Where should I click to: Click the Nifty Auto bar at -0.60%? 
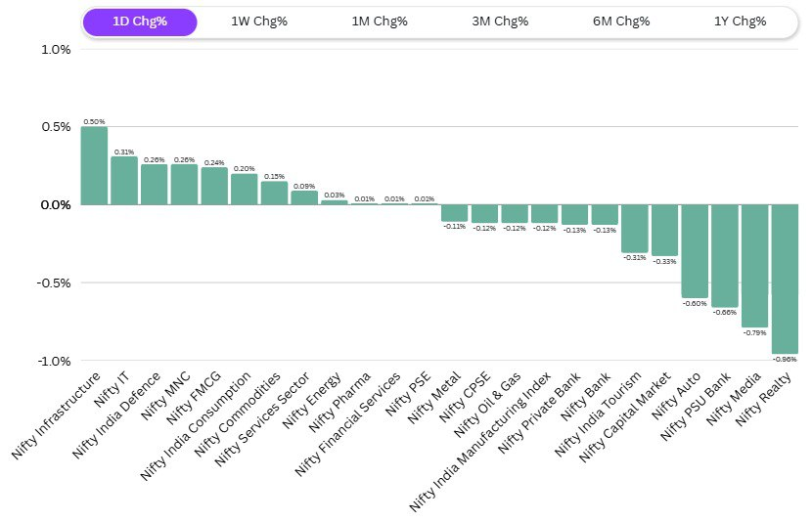(695, 251)
